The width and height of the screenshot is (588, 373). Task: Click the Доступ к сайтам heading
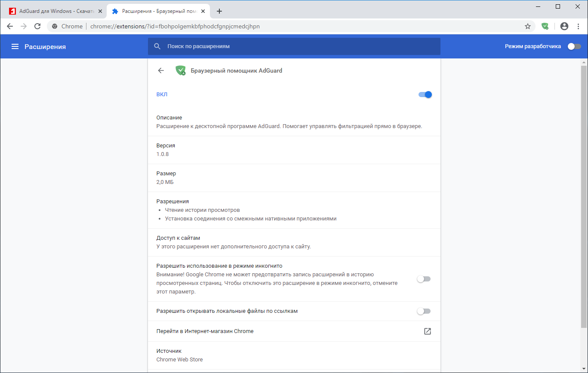tap(178, 238)
